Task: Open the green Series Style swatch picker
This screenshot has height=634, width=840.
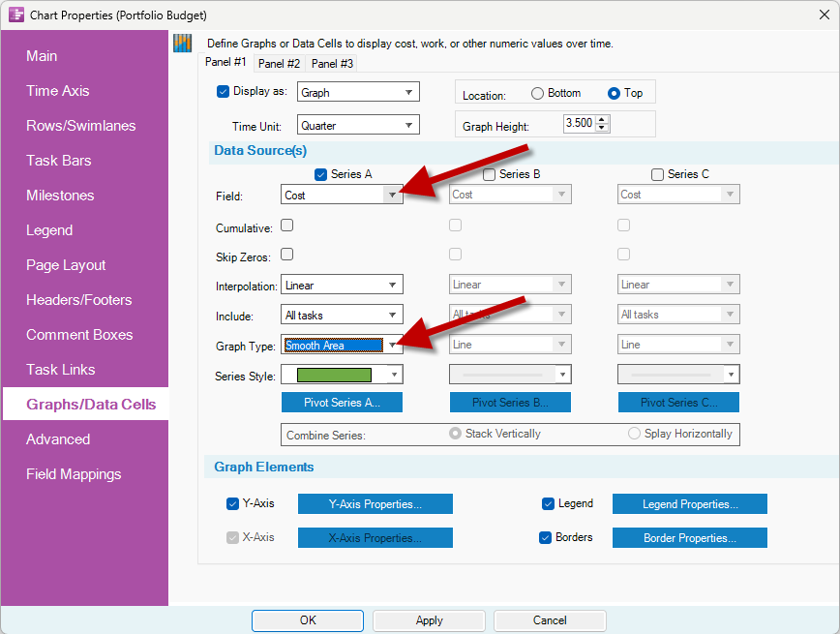Action: click(342, 375)
